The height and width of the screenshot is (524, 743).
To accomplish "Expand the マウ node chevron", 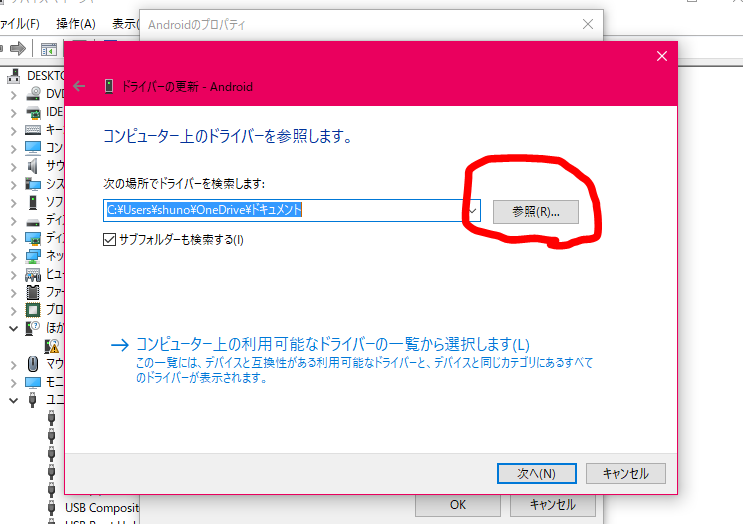I will click(x=13, y=365).
